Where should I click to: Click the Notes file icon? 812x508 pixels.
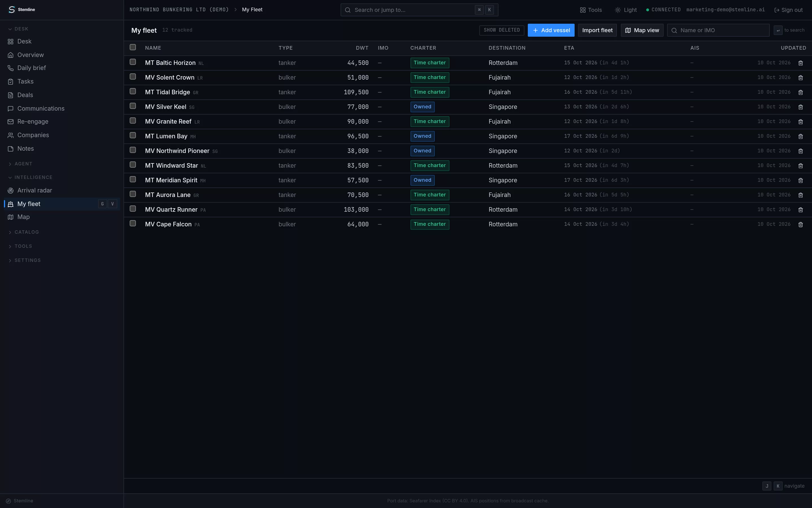[x=10, y=148]
